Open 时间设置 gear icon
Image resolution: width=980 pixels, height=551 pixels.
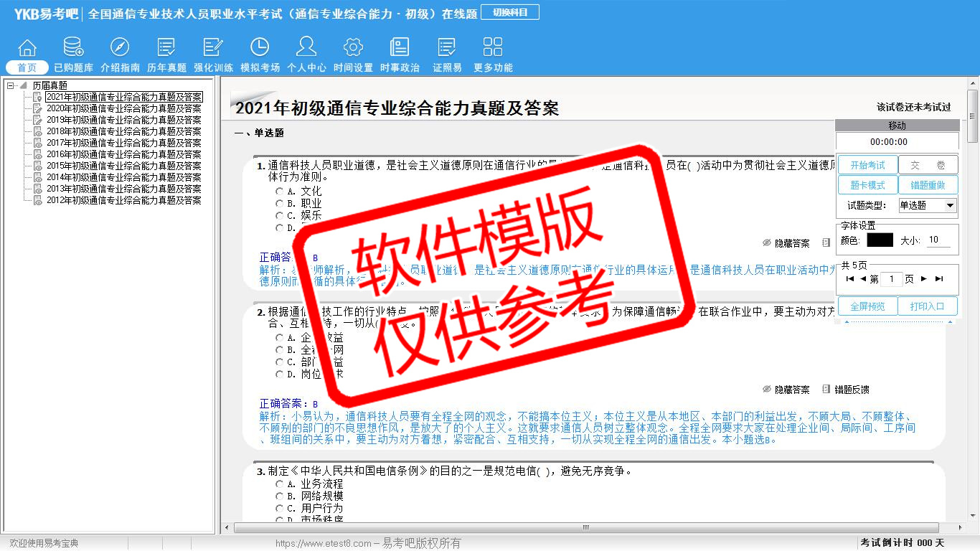click(353, 48)
